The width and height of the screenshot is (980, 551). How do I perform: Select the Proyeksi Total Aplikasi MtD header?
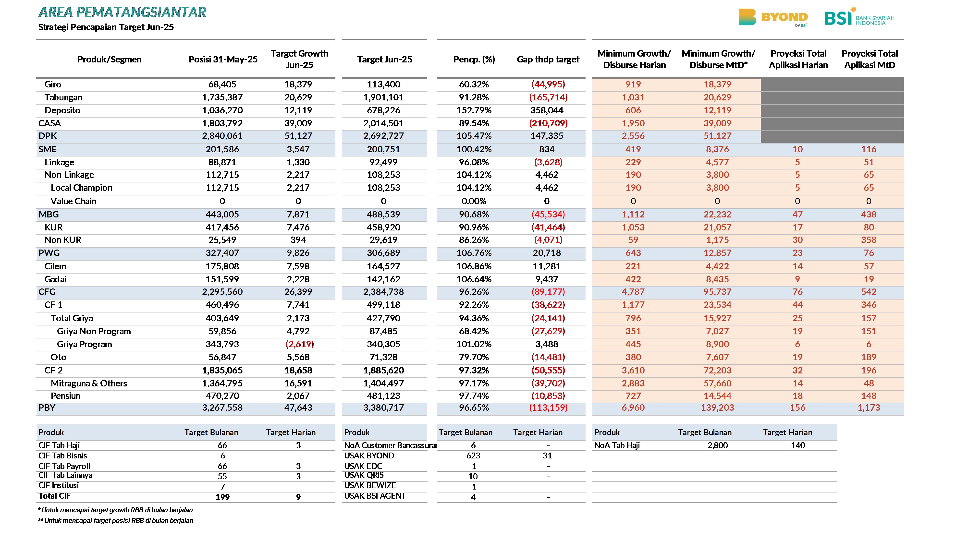tap(870, 59)
